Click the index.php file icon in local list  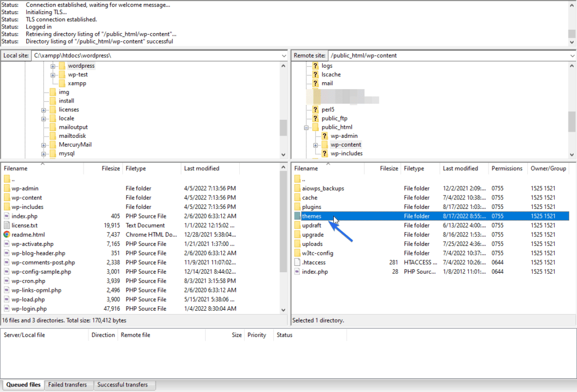click(7, 216)
